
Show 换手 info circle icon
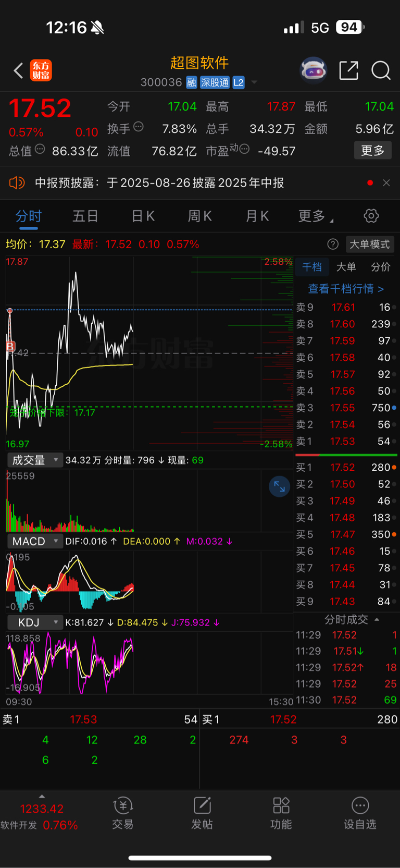coord(139,127)
